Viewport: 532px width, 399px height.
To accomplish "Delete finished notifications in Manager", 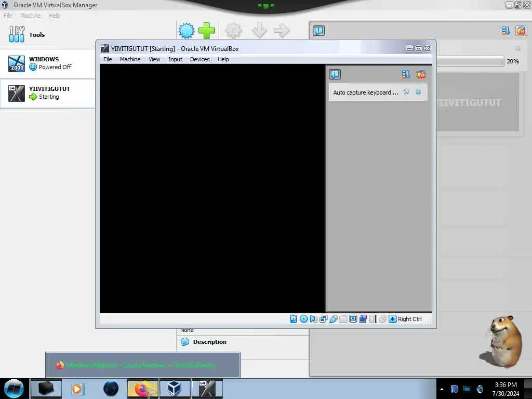I will tap(521, 31).
